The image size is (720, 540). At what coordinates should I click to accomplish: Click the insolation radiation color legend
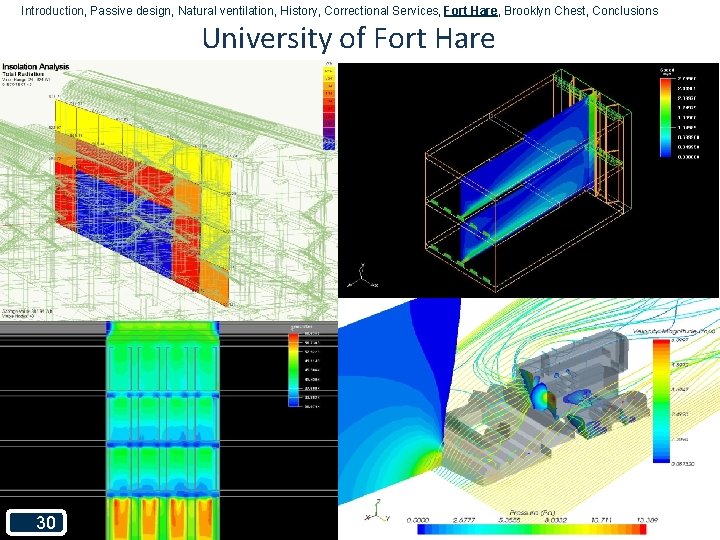pyautogui.click(x=329, y=109)
